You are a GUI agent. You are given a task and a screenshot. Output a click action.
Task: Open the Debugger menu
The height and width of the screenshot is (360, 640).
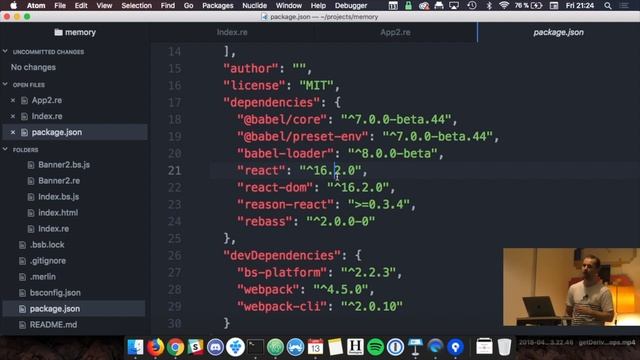coord(351,5)
